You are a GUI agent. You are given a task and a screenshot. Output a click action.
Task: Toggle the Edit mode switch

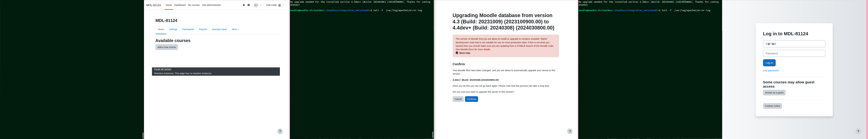(280, 5)
